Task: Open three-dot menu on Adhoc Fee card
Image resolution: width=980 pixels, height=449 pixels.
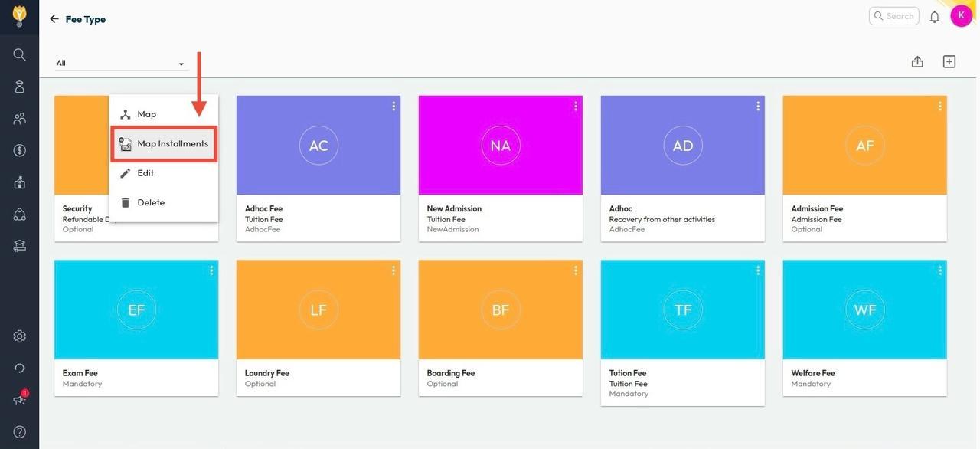Action: [394, 107]
